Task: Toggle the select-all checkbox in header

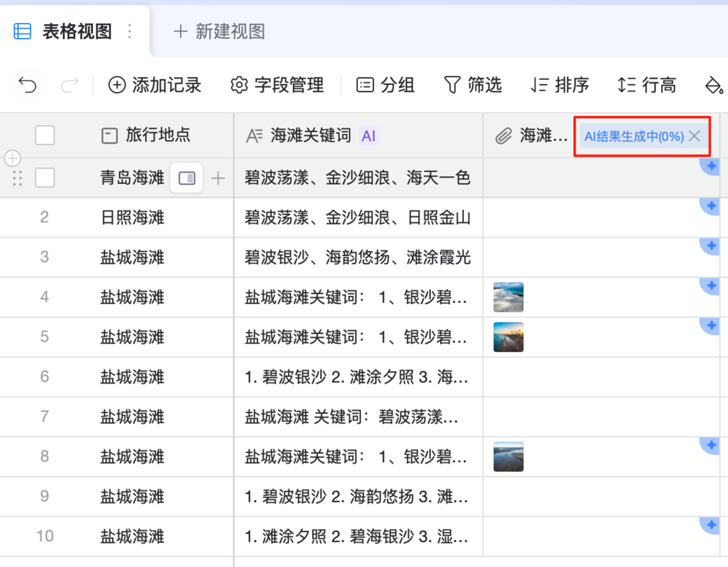Action: tap(44, 136)
